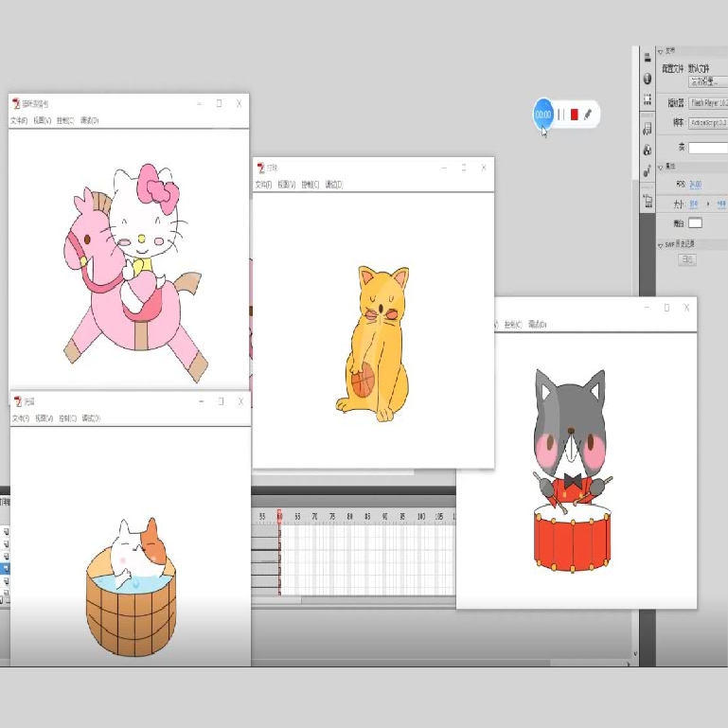The width and height of the screenshot is (728, 728).
Task: Open 调试(D) menu in bathing cat window
Action: click(91, 418)
